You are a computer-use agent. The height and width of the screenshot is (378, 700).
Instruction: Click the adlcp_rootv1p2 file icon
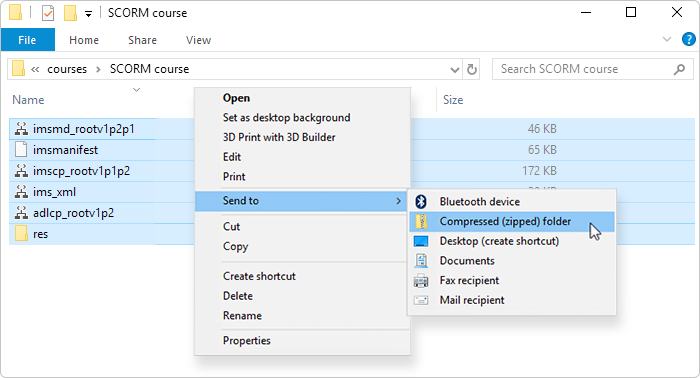(21, 213)
